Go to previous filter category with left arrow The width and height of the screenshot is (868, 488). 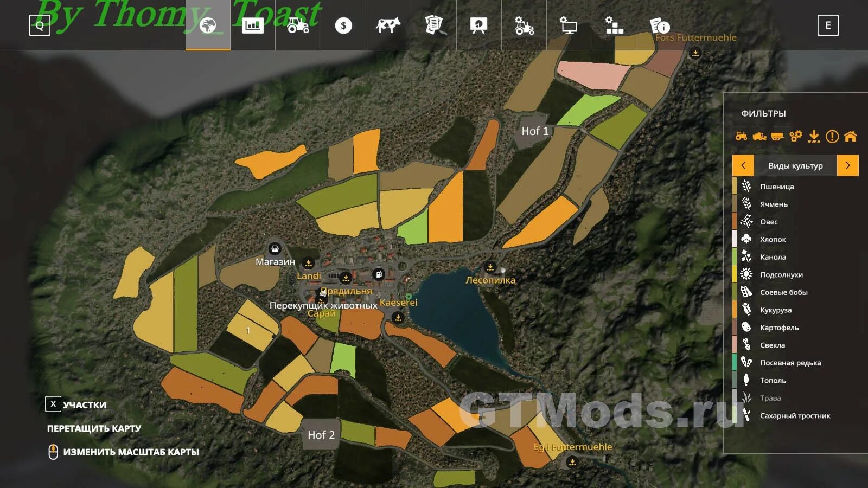743,165
